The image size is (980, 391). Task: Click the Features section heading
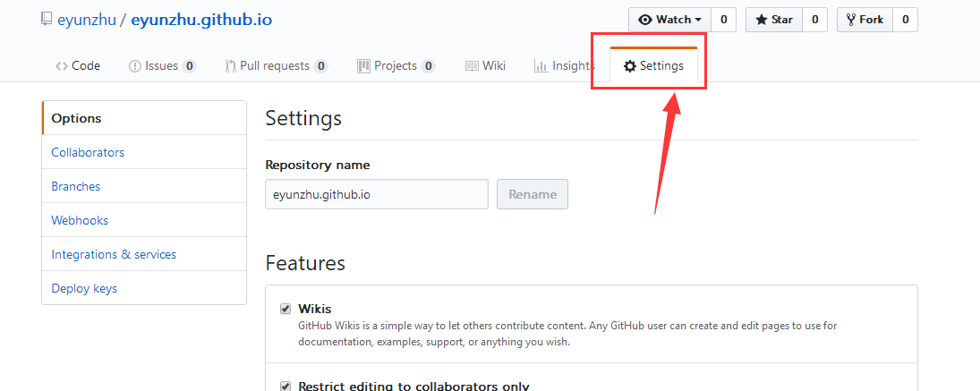(x=305, y=263)
